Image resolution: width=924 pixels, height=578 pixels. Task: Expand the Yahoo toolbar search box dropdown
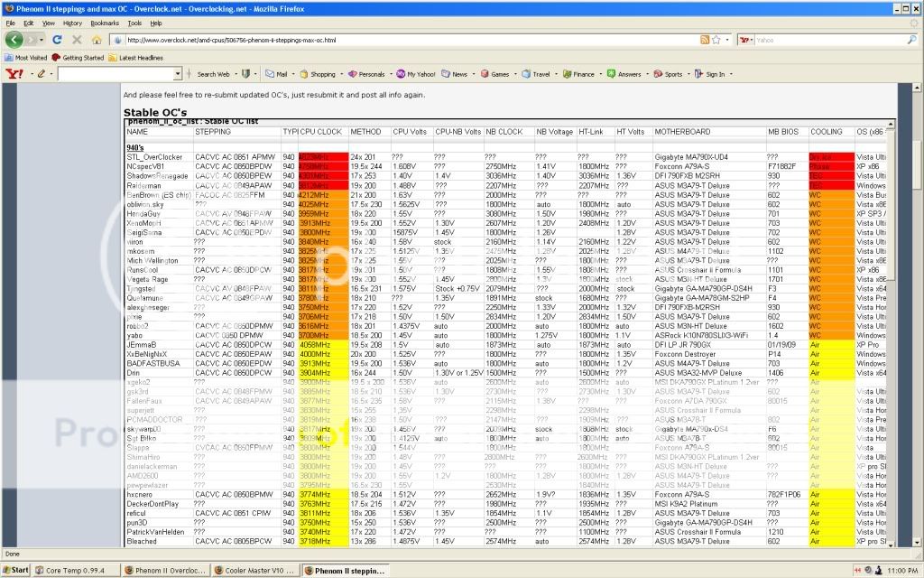tap(178, 74)
